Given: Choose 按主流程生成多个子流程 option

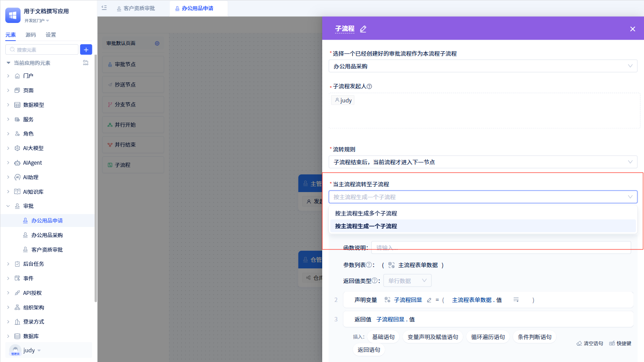Looking at the screenshot, I should [483, 213].
